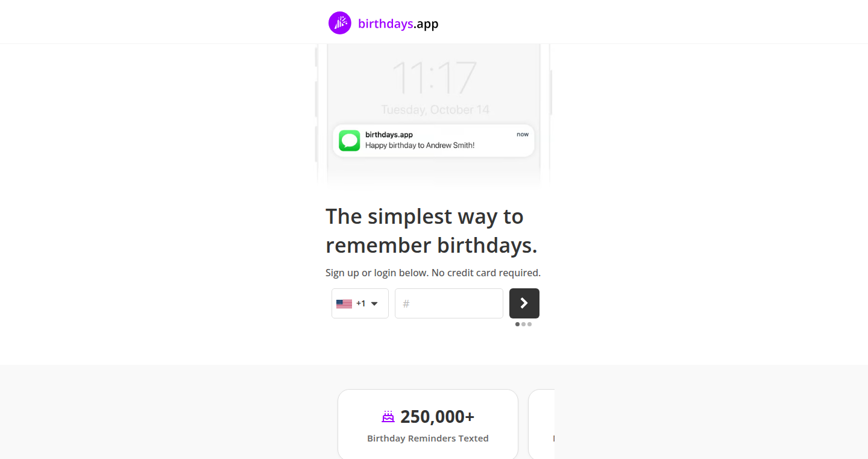
Task: Click the green Messages icon in notification
Action: click(x=350, y=141)
